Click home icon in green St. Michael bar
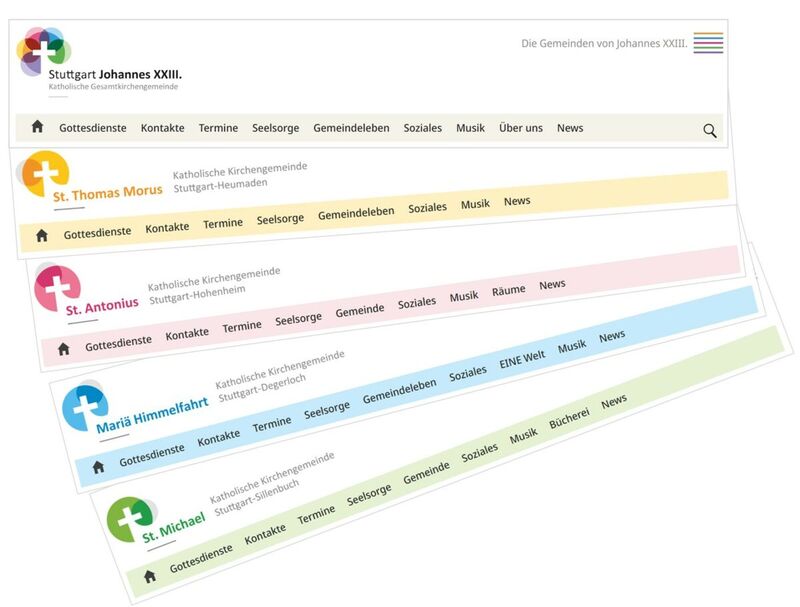Image resolution: width=800 pixels, height=607 pixels. tap(150, 576)
